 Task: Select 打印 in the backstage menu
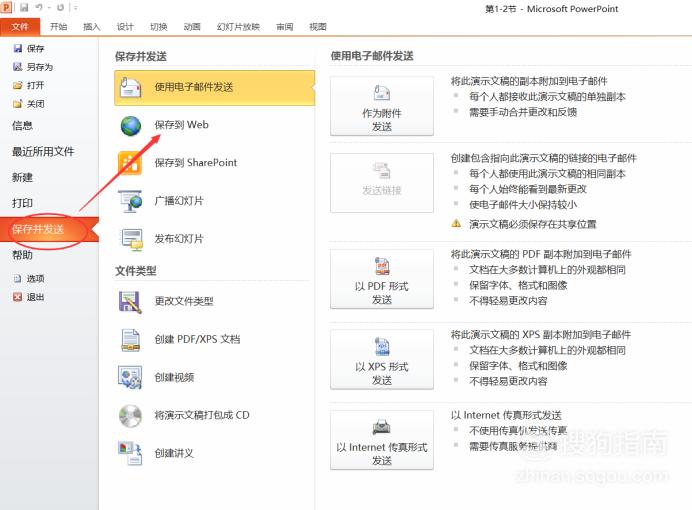(x=23, y=203)
